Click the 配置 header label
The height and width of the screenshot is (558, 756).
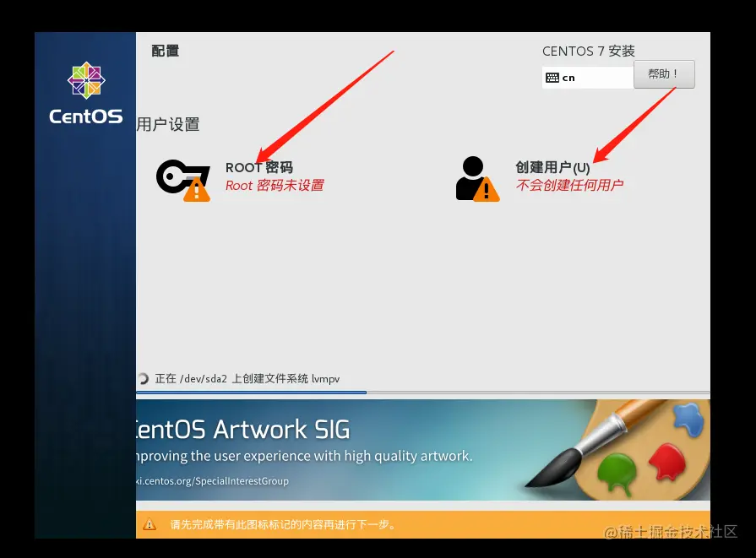click(165, 51)
